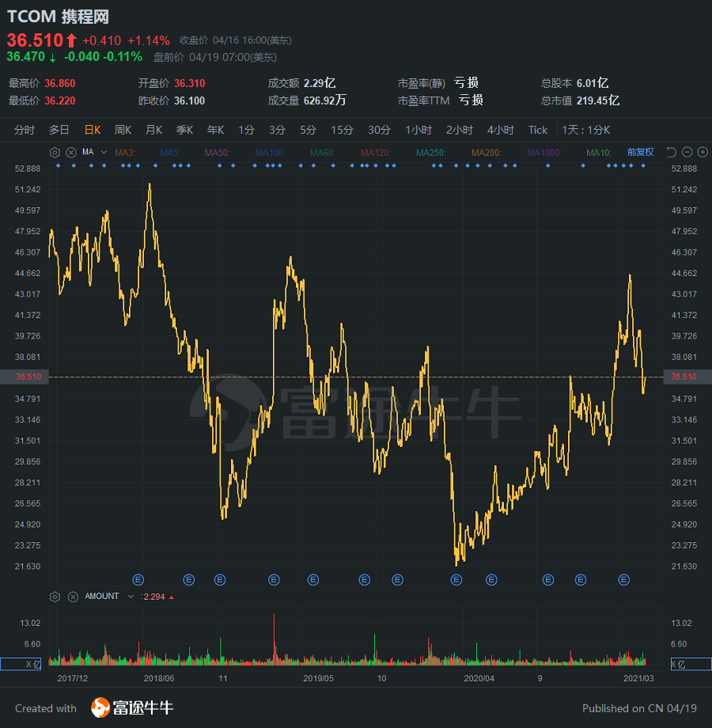Screen dimensions: 712x728
Task: Click the MA100 indicator label
Action: click(270, 152)
